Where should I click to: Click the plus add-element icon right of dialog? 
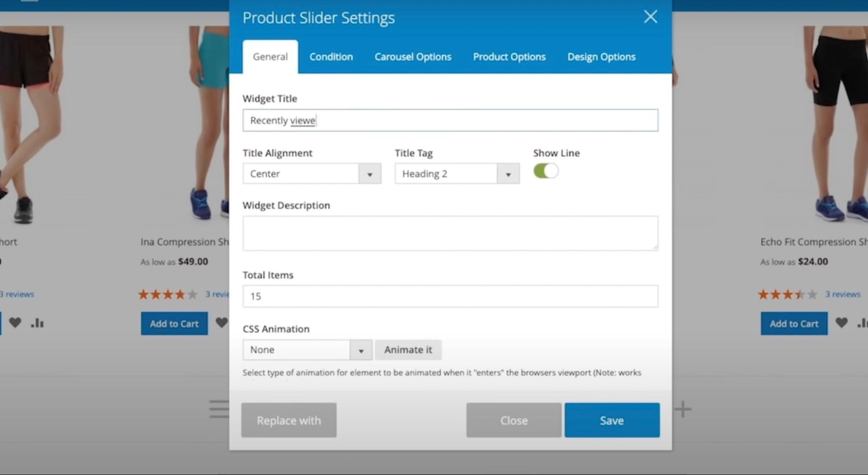[683, 409]
